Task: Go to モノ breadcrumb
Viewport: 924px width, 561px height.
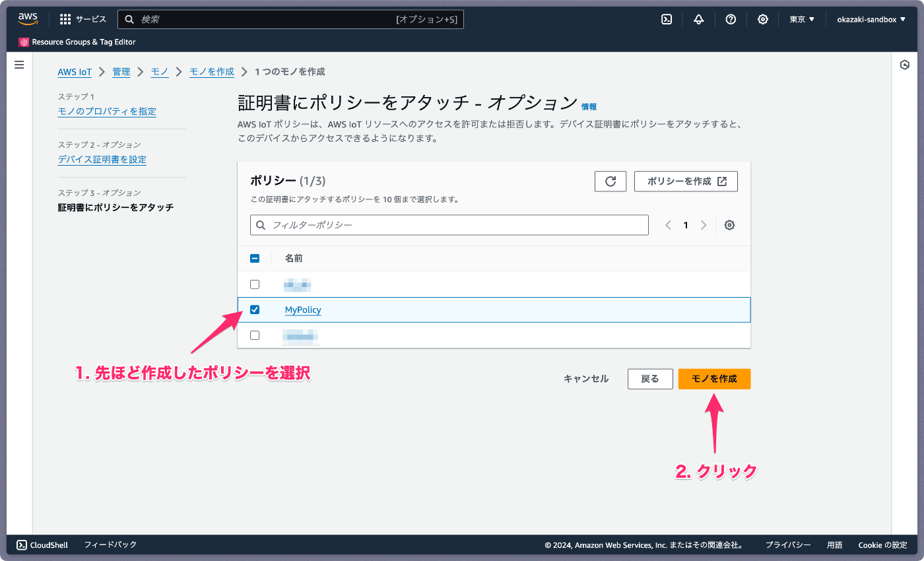Action: 160,71
